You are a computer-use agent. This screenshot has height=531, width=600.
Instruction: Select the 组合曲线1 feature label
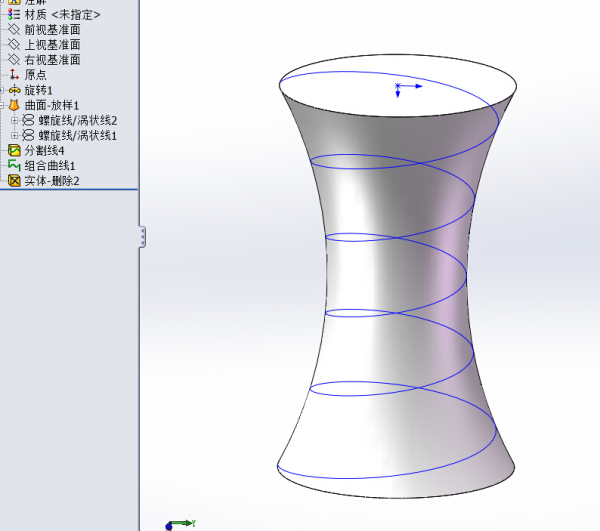[x=50, y=165]
